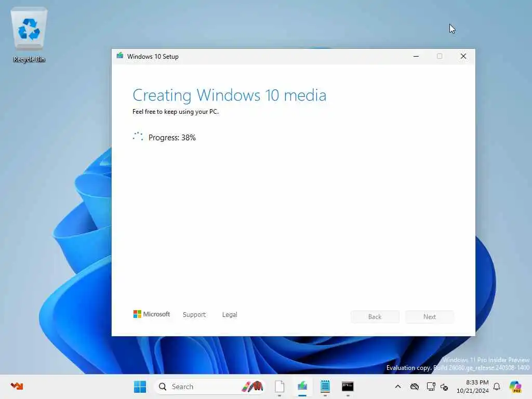Click the muted volume tray icon

pyautogui.click(x=444, y=387)
